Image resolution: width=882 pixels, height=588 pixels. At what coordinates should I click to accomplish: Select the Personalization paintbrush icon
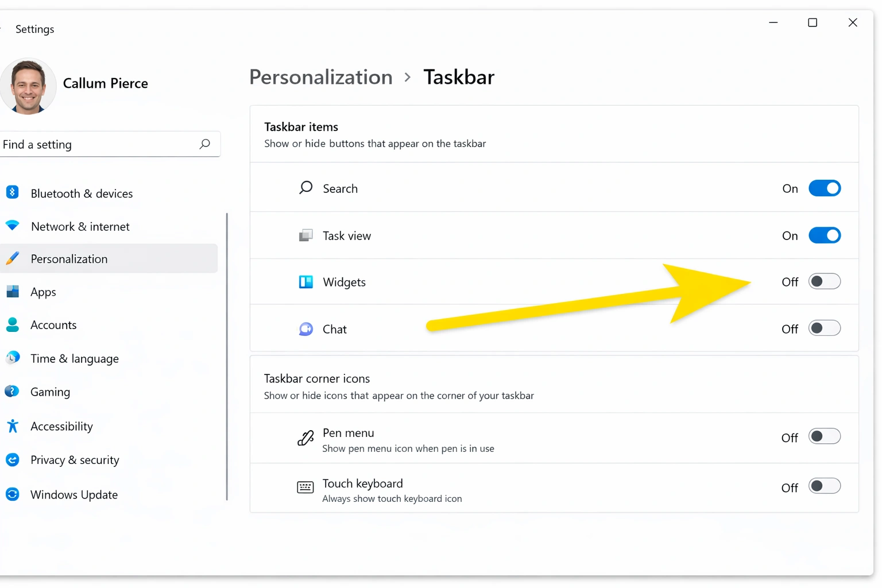click(13, 258)
